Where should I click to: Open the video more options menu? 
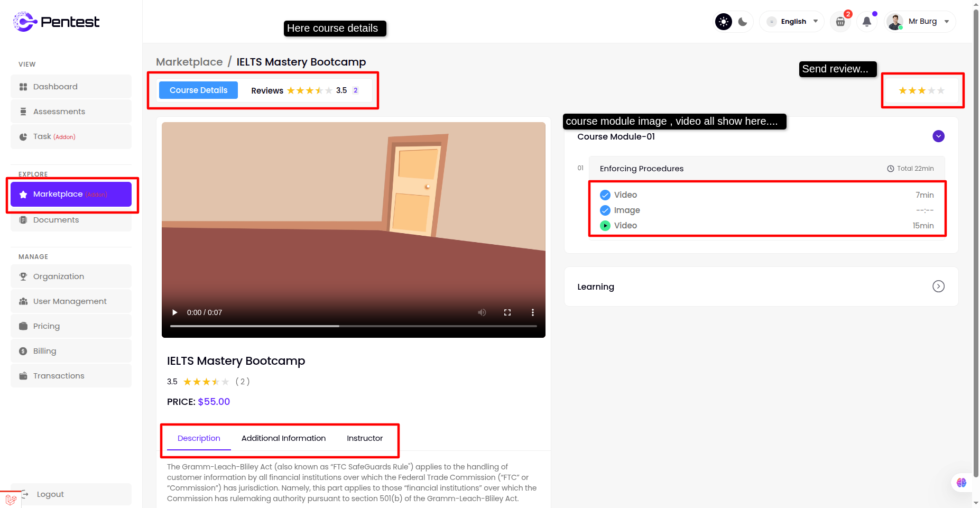pos(532,312)
